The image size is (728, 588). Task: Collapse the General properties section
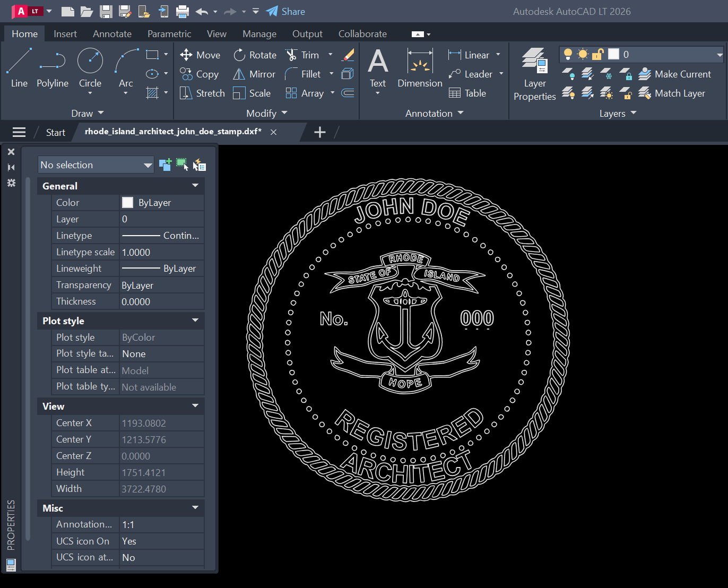pos(195,186)
